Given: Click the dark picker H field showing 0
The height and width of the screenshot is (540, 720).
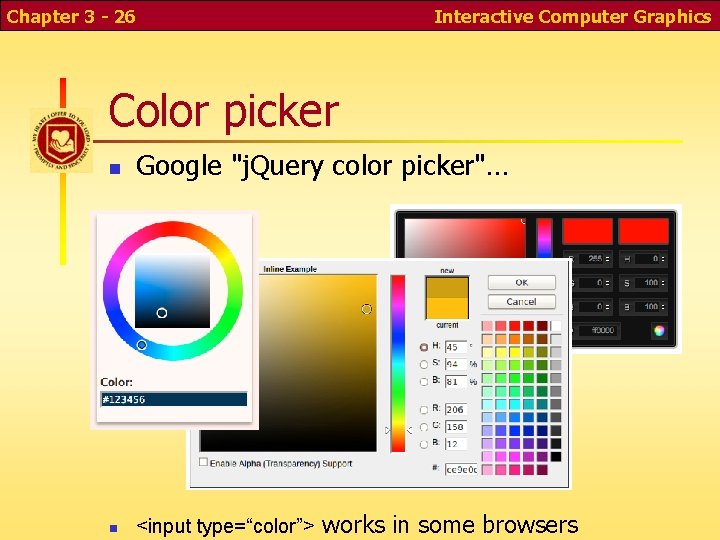Looking at the screenshot, I should point(648,259).
